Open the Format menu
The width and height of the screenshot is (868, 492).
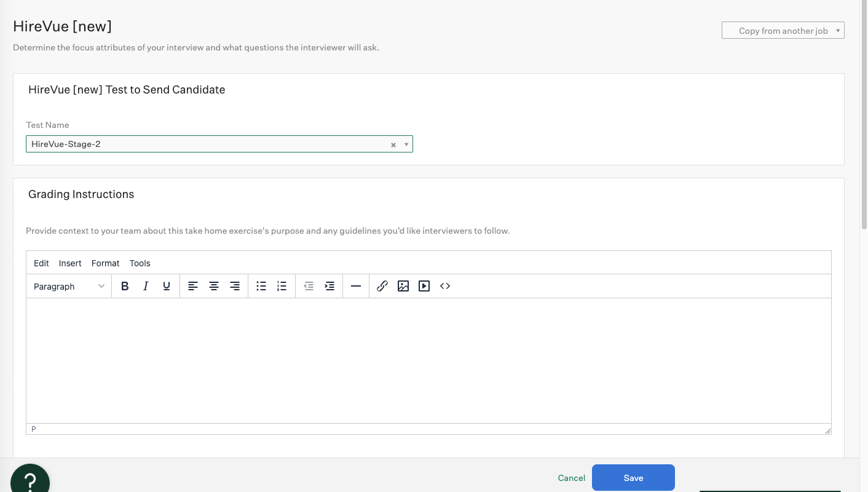click(105, 263)
